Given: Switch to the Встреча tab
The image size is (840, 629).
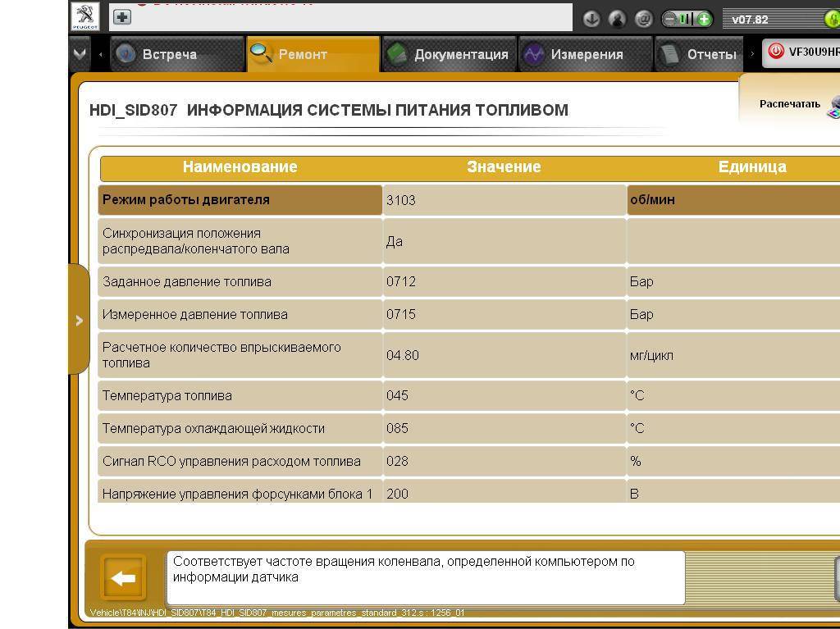Looking at the screenshot, I should point(169,55).
